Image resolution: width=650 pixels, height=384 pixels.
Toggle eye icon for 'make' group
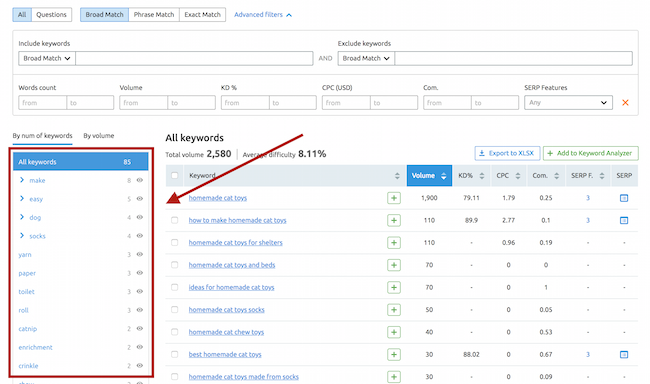point(140,180)
